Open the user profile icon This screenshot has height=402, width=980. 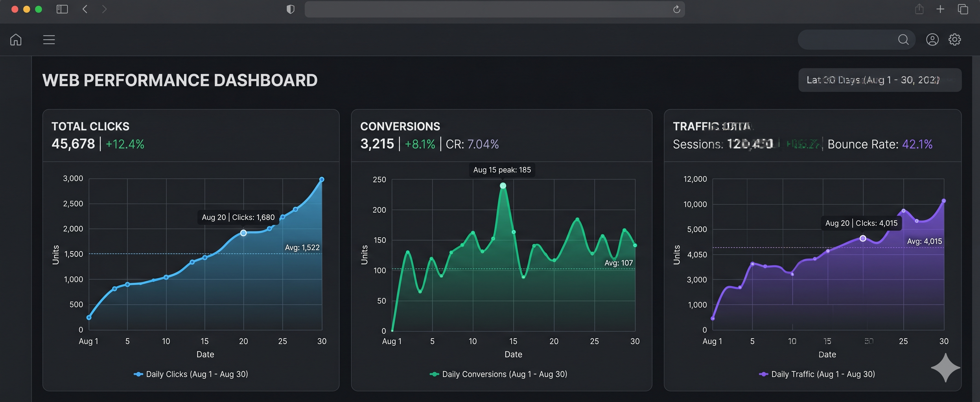(x=932, y=40)
